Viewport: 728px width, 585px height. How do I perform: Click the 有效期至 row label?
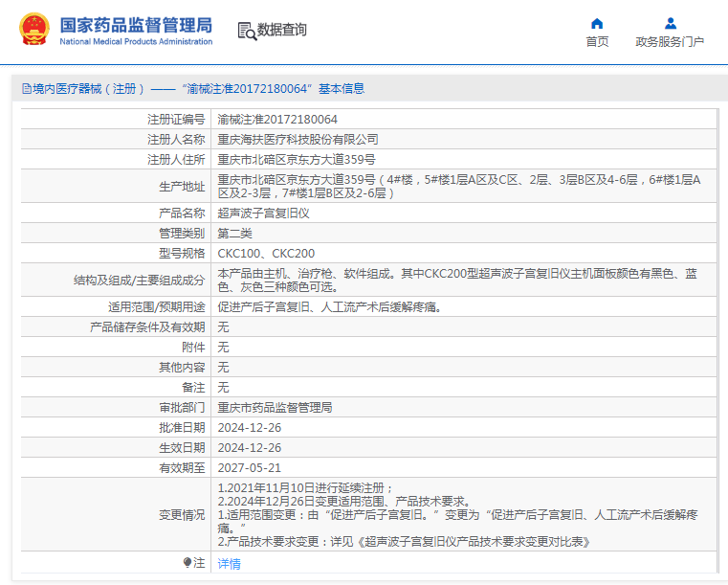[182, 467]
